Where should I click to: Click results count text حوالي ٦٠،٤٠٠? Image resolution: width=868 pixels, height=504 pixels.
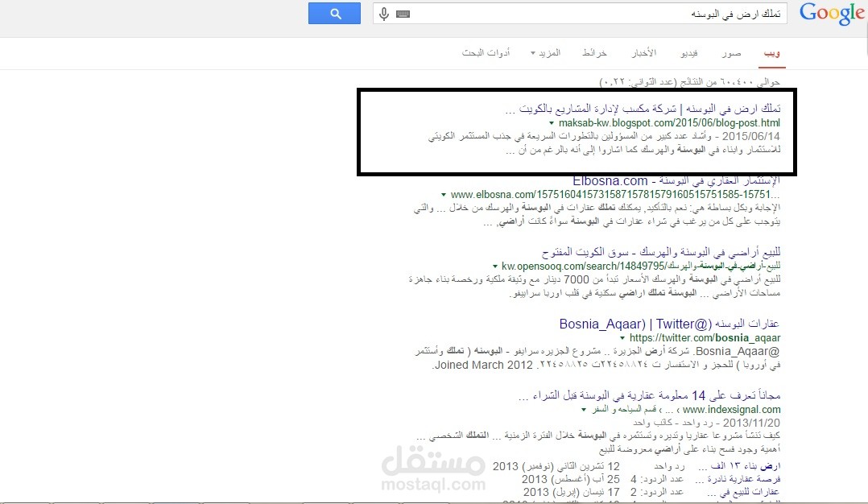point(689,82)
